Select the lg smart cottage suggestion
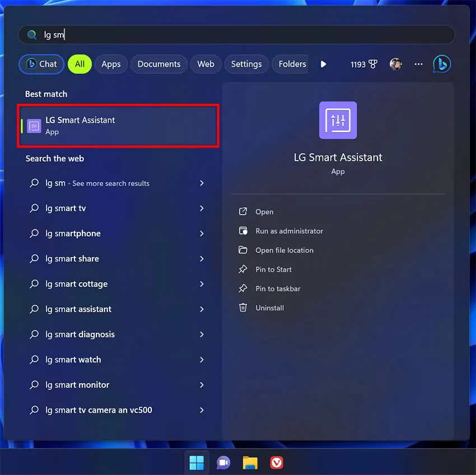 tap(118, 284)
